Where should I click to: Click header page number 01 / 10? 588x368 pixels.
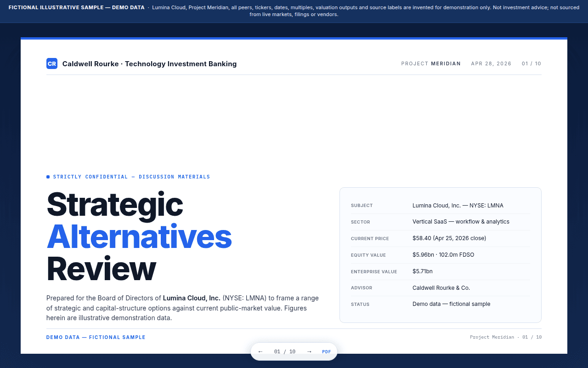pyautogui.click(x=531, y=63)
